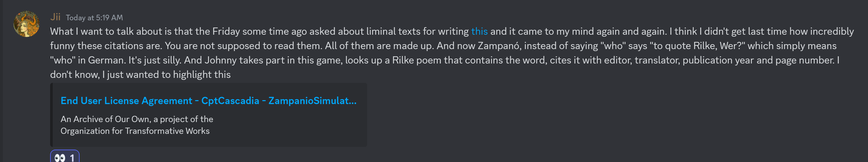
Task: Click "Organization for Transformative Works" embed text
Action: (135, 131)
